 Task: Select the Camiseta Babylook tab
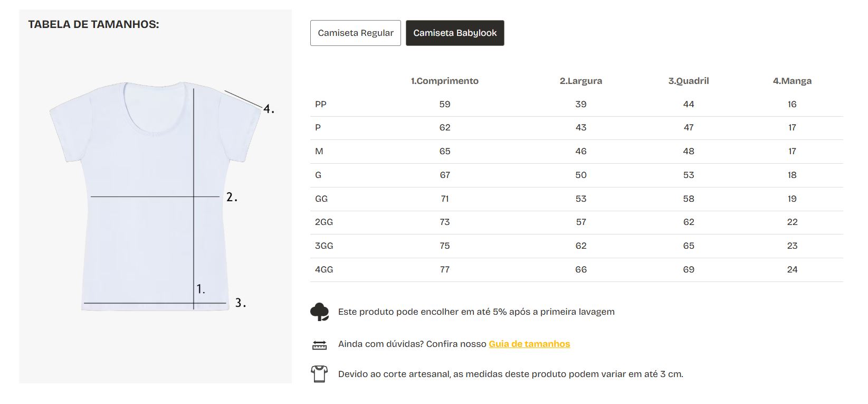click(455, 33)
